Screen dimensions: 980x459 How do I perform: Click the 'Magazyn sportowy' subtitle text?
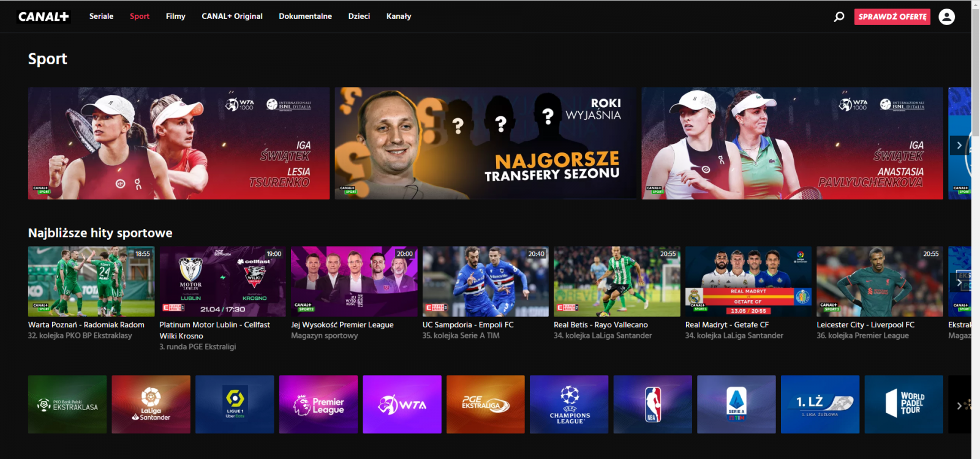(x=325, y=335)
